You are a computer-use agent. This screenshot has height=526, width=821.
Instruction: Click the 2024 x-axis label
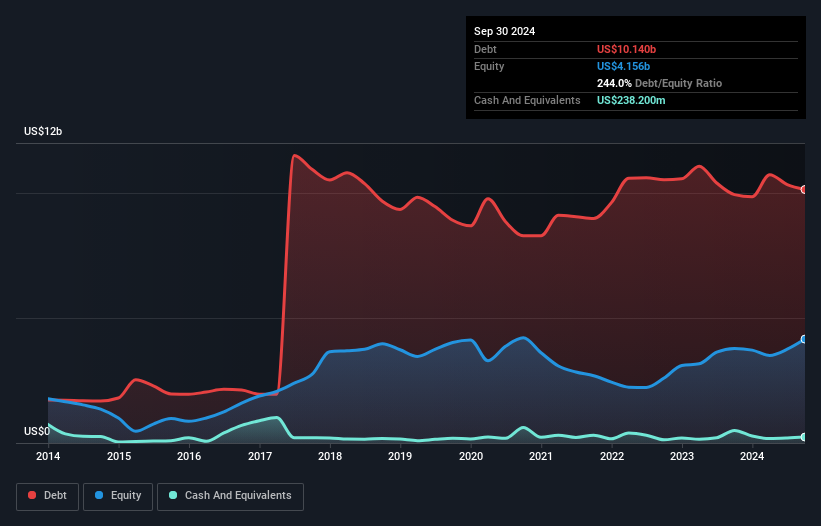click(x=752, y=456)
